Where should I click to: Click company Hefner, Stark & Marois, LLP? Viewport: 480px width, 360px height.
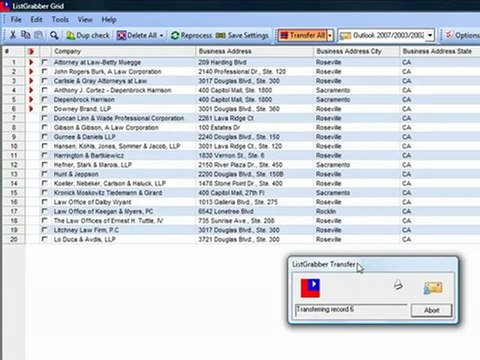(x=93, y=165)
